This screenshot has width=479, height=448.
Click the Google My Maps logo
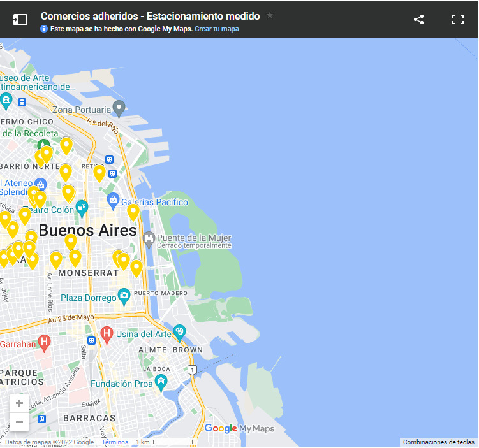coord(239,428)
